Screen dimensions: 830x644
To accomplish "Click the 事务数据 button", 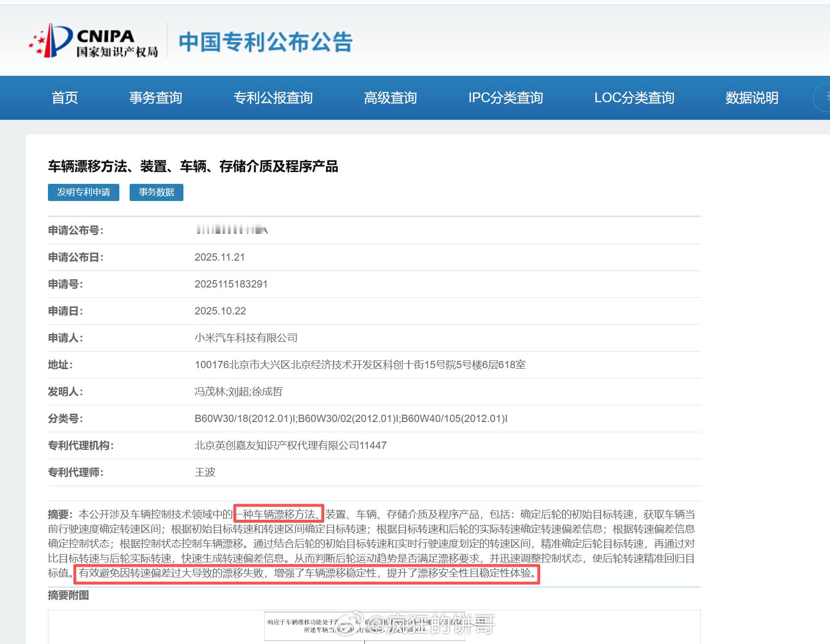I will point(156,192).
